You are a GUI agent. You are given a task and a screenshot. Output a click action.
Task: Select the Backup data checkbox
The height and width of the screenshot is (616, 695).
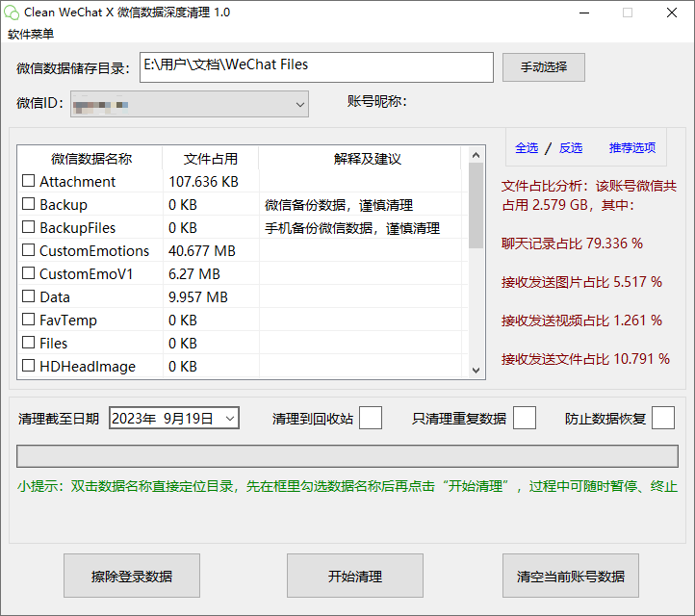point(29,204)
